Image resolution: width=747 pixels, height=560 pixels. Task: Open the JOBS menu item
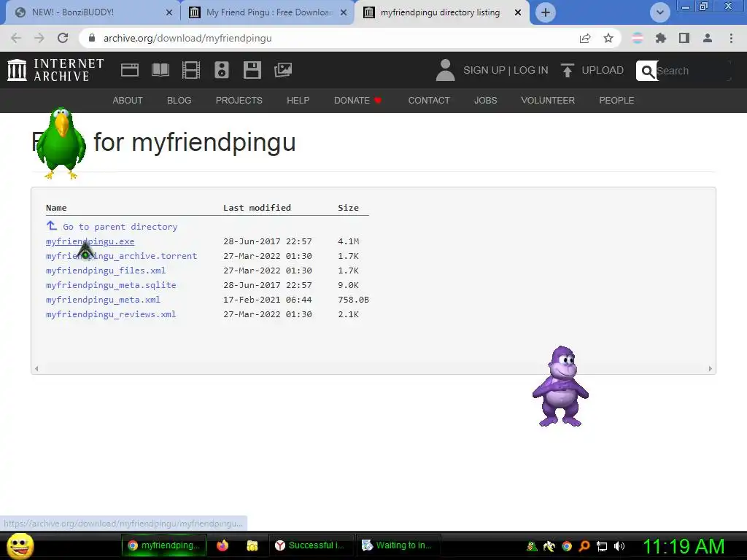(485, 101)
